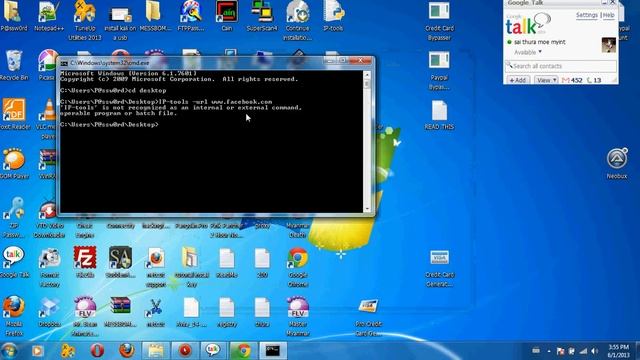Screen dimensions: 640x360
Task: Launch SuperScan4 from the desktop
Action: coord(262,16)
